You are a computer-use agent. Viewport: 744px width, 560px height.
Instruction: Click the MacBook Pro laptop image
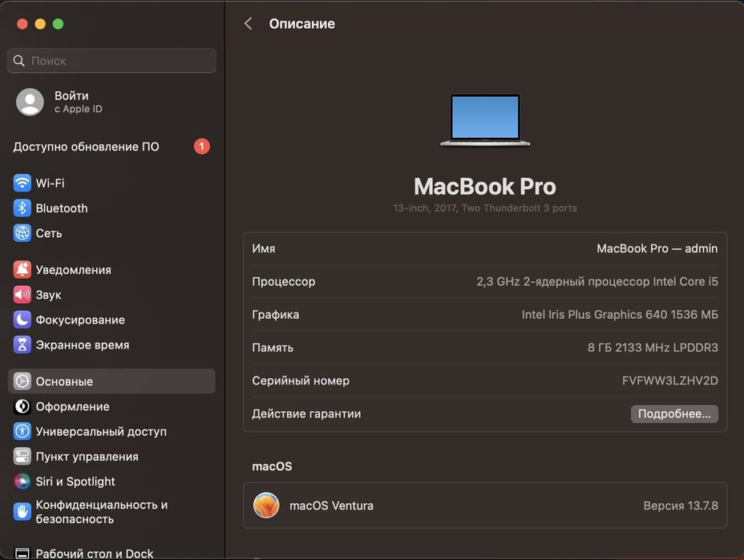coord(485,120)
